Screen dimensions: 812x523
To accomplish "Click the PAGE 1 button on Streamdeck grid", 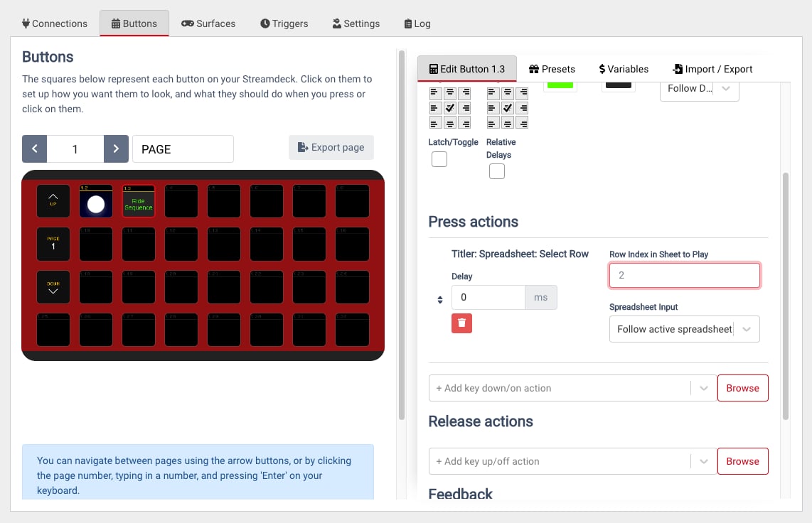I will coord(53,244).
